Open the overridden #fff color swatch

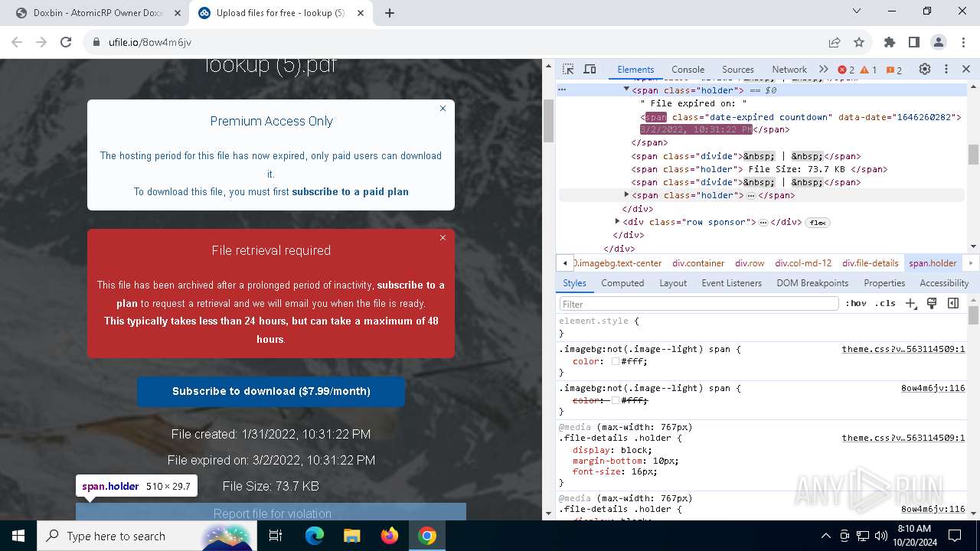615,400
